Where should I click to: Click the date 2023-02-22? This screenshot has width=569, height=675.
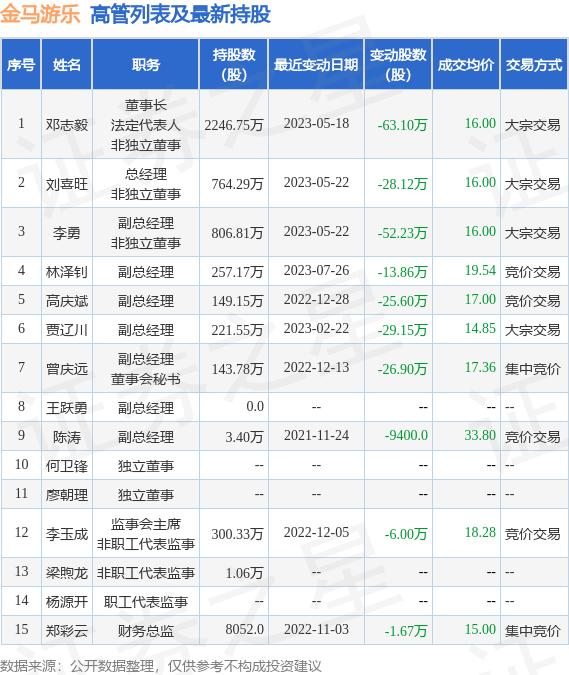click(x=316, y=328)
